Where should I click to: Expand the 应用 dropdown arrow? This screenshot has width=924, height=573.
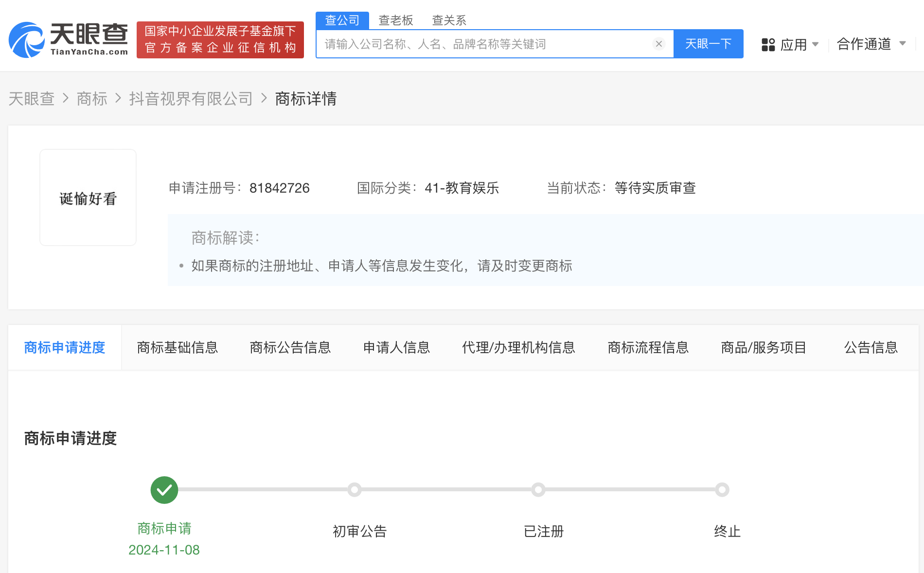816,44
